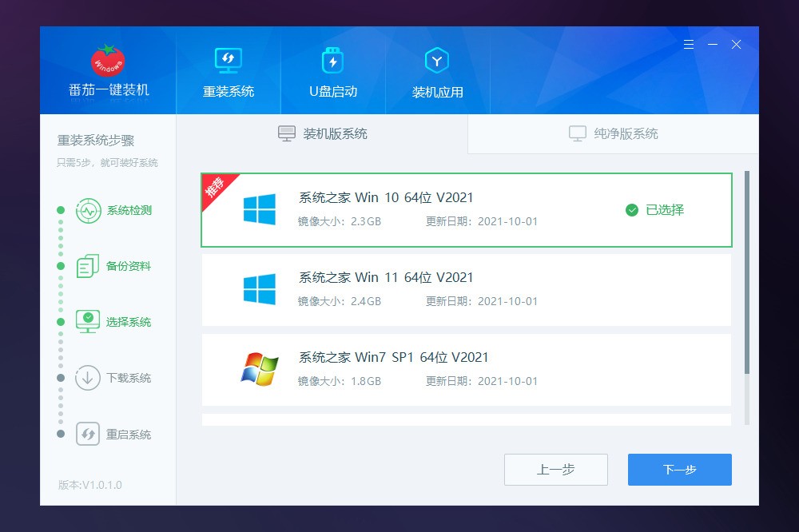Click the Windows 7 flag logo
The image size is (799, 532).
260,369
